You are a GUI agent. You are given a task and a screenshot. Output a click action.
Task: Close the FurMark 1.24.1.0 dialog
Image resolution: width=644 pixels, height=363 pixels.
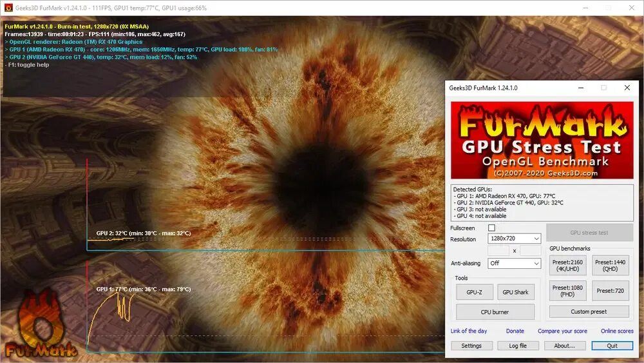627,88
